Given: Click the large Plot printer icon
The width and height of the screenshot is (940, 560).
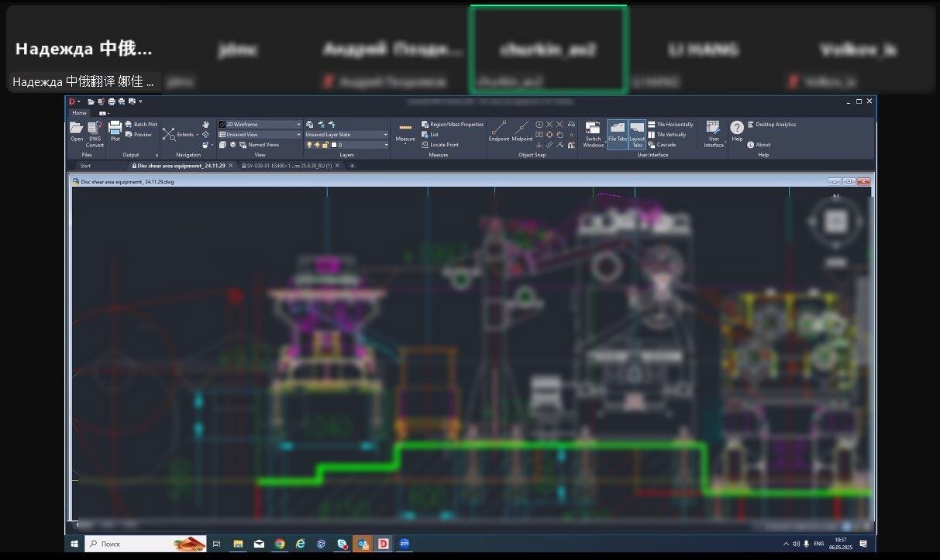Looking at the screenshot, I should point(115,129).
